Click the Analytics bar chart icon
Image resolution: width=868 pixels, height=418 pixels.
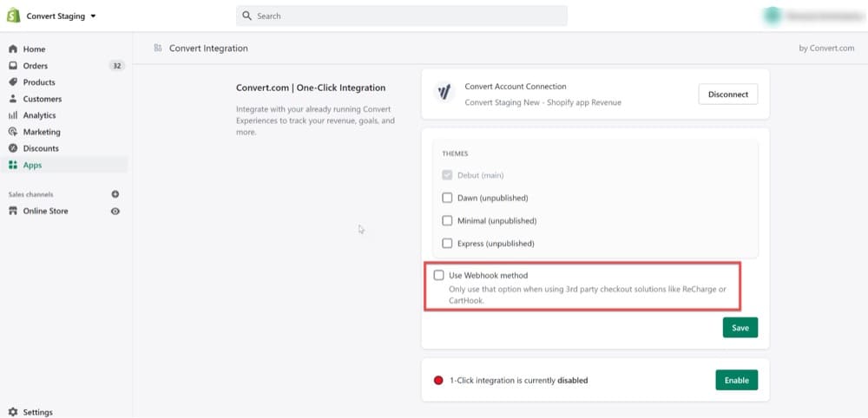tap(13, 115)
